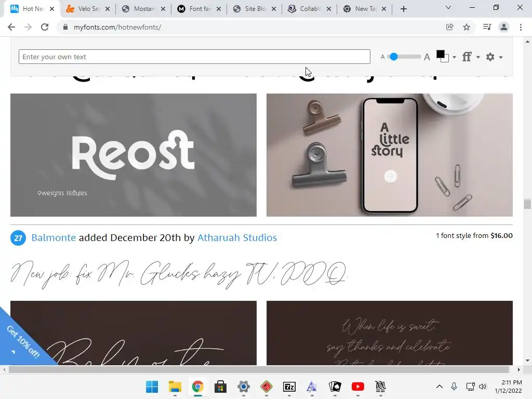Close the Velo Serif tab
The height and width of the screenshot is (399, 532).
108,9
